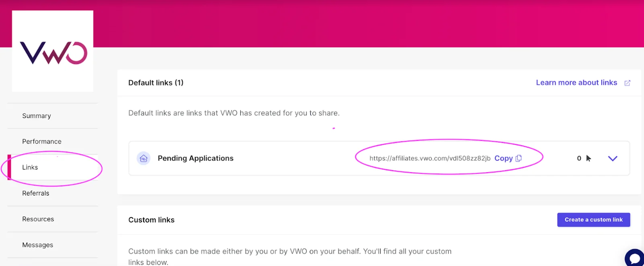
Task: Click the Default links (1) heading
Action: coord(156,82)
